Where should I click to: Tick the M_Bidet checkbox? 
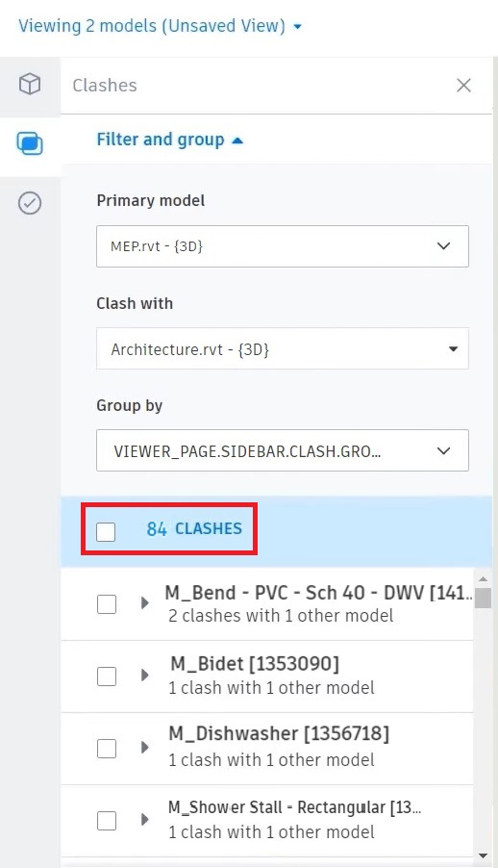(x=107, y=676)
